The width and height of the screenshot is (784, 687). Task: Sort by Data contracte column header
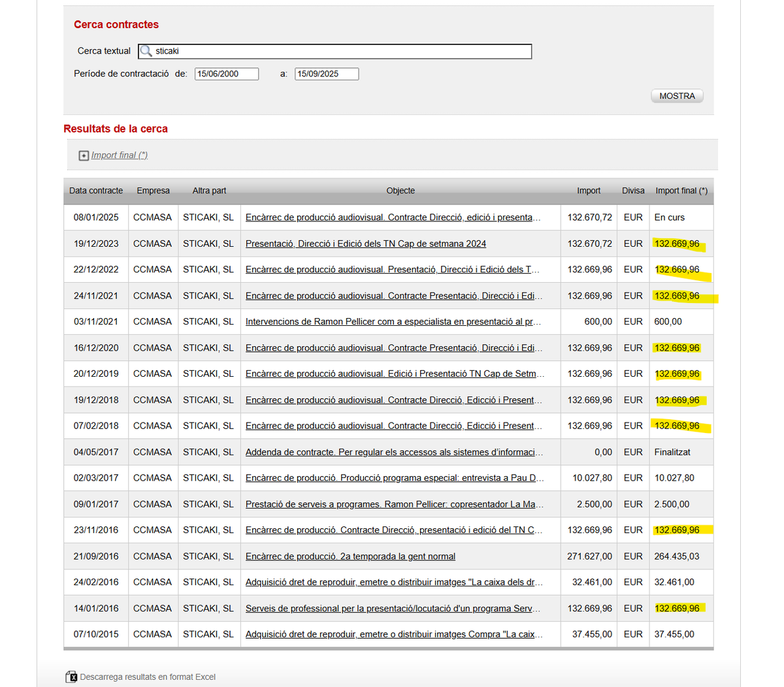pos(96,191)
